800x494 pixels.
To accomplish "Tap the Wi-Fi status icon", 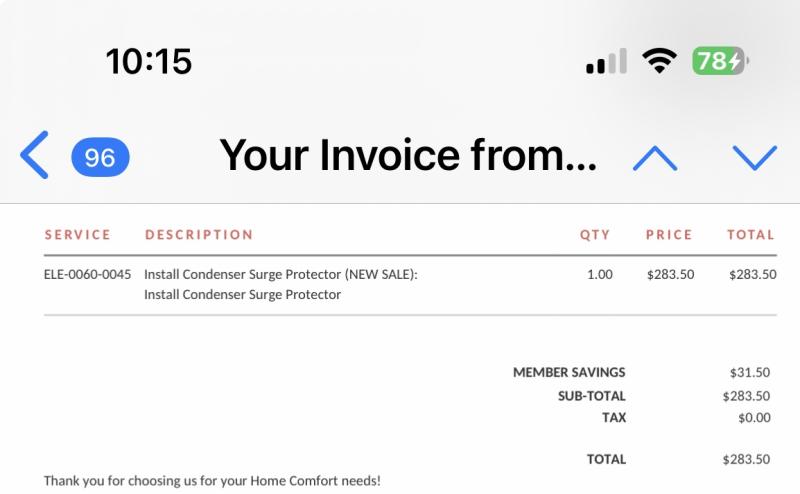I will (659, 61).
